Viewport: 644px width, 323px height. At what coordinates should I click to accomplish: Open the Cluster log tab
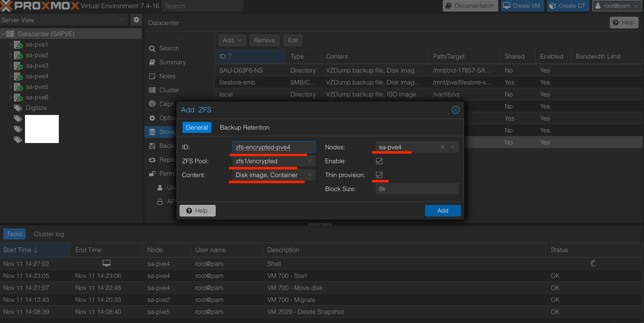[49, 234]
